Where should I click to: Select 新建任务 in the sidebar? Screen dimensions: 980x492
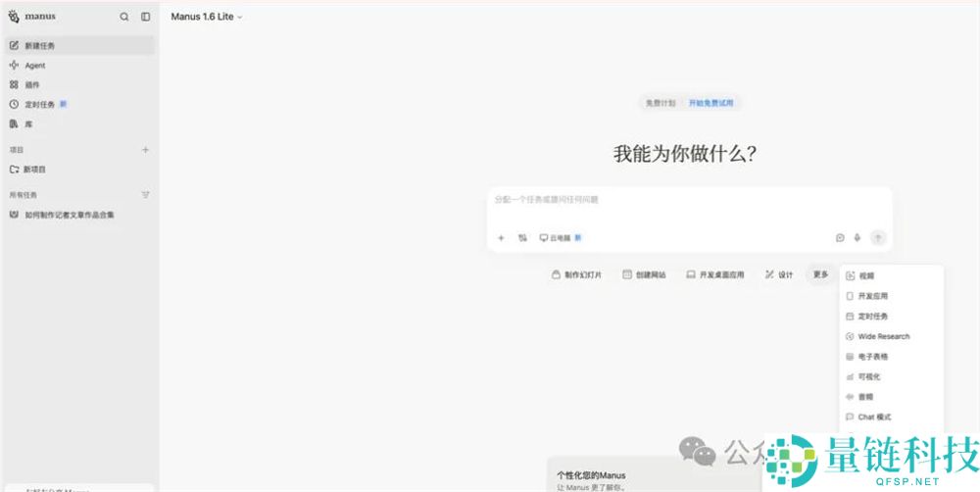tap(79, 46)
